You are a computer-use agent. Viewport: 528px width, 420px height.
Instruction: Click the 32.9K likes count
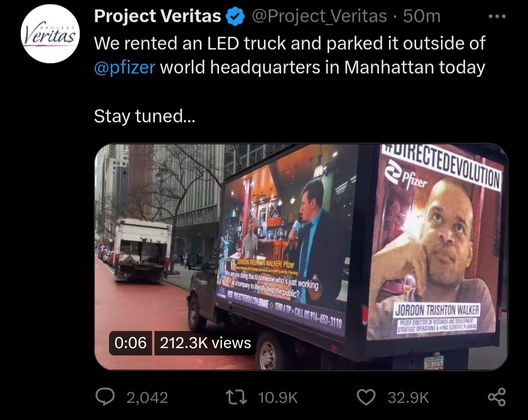[x=408, y=398]
